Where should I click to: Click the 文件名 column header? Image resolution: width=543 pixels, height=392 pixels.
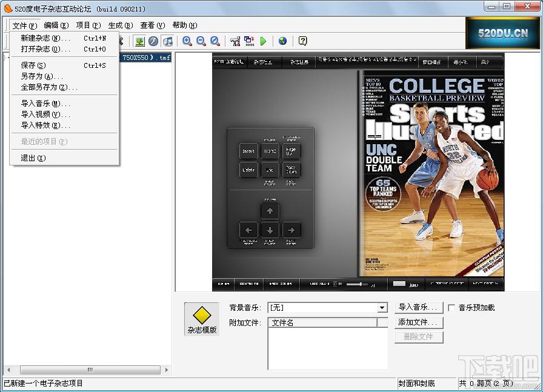click(322, 323)
